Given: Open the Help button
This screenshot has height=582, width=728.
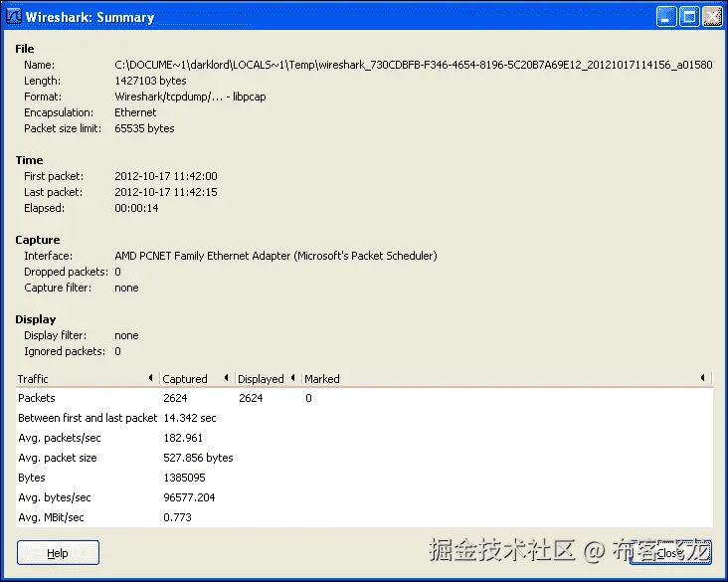Looking at the screenshot, I should [x=58, y=553].
